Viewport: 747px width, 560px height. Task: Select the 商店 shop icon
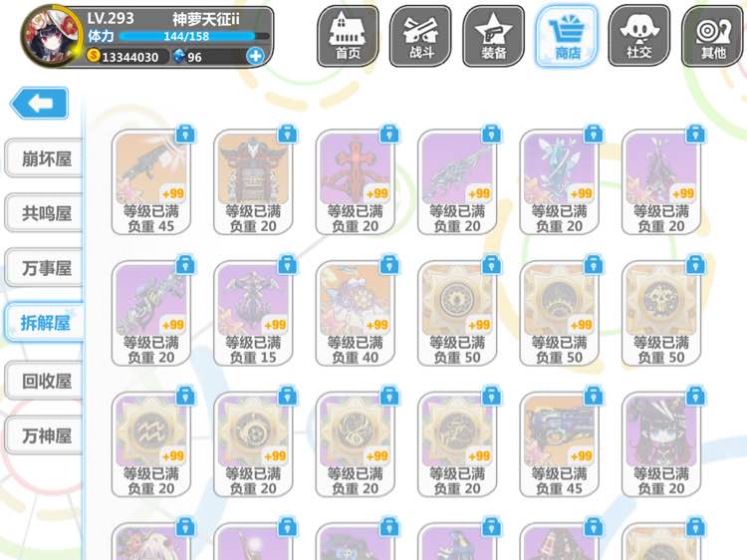567,36
